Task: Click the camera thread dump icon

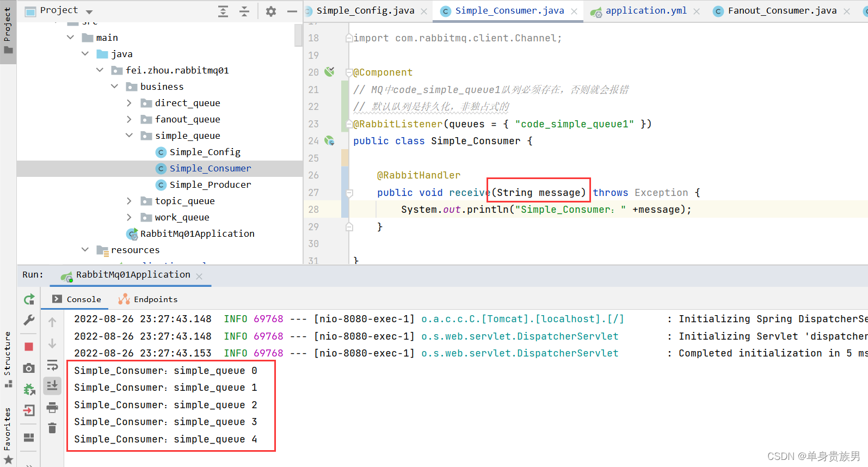Action: pyautogui.click(x=29, y=368)
